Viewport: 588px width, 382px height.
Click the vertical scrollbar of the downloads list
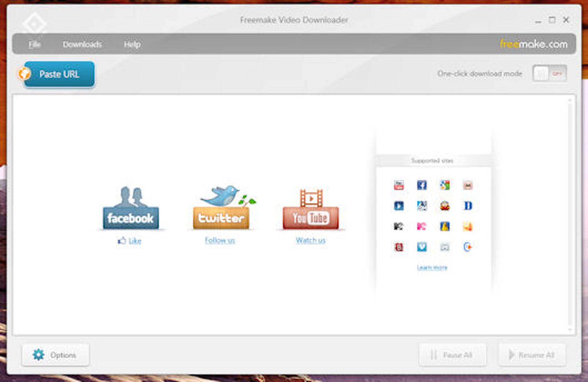(x=570, y=215)
